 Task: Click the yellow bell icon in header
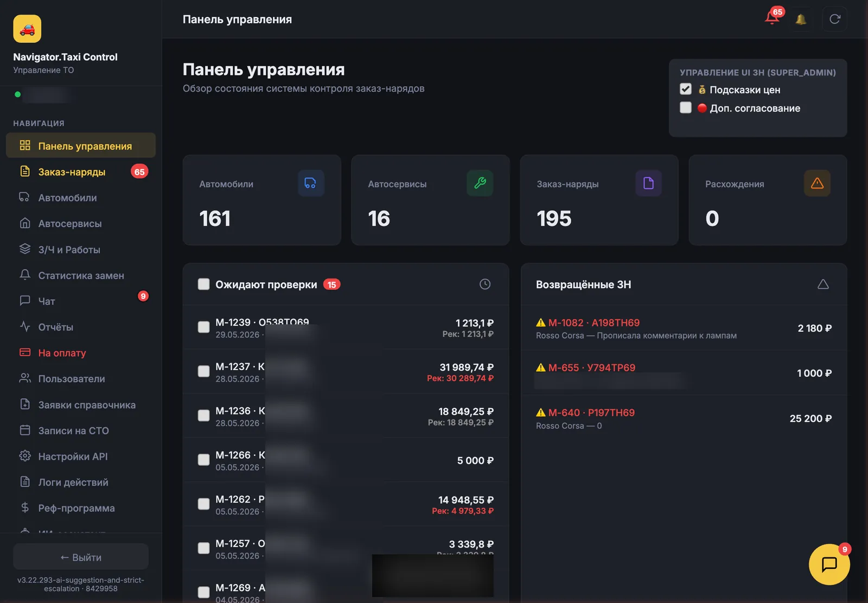(x=801, y=20)
